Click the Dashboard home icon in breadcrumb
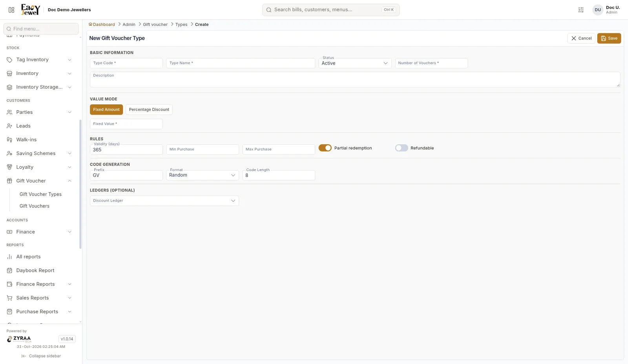The width and height of the screenshot is (628, 364). click(x=90, y=24)
